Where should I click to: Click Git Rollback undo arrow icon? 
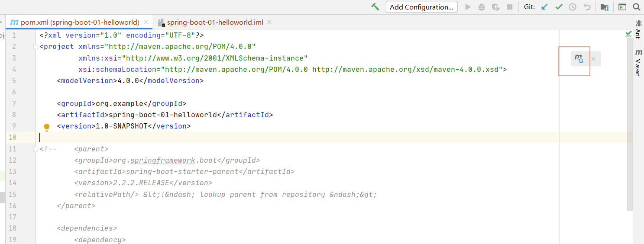point(587,7)
